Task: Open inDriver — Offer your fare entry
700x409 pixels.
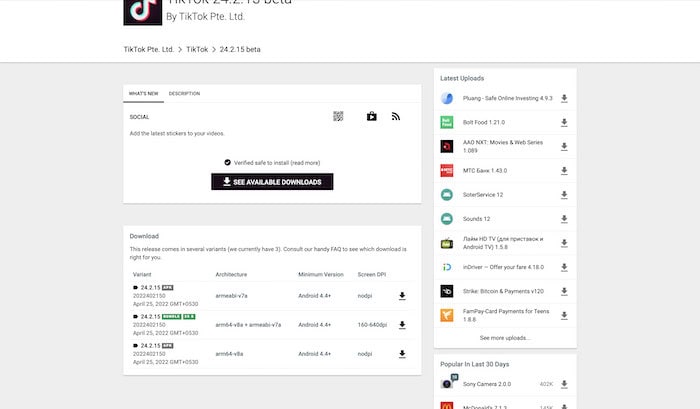Action: (503, 267)
